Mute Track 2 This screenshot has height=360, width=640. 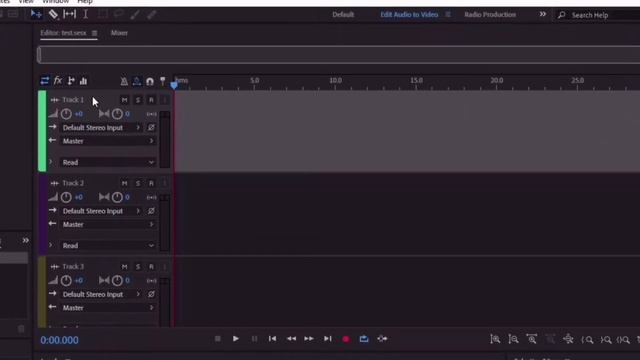click(x=124, y=183)
